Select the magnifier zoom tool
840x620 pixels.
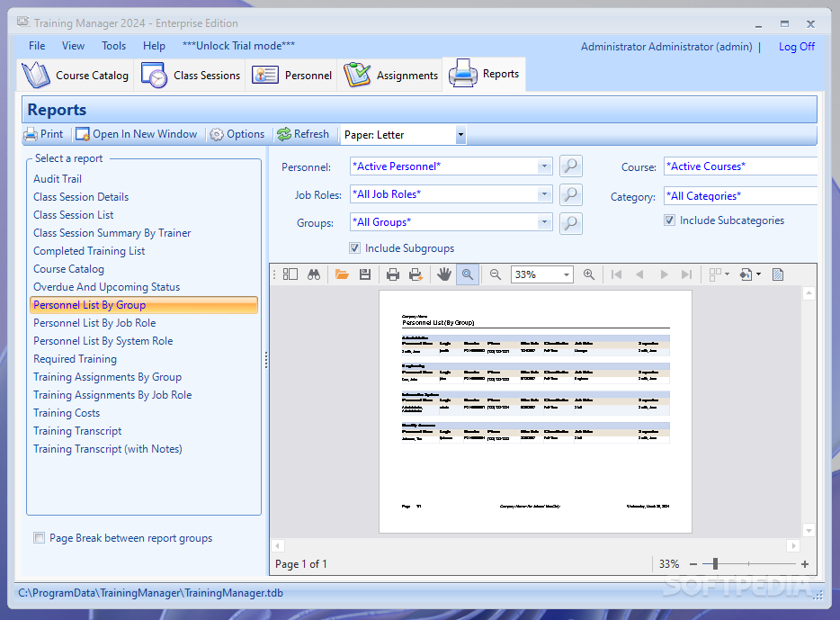pos(468,274)
